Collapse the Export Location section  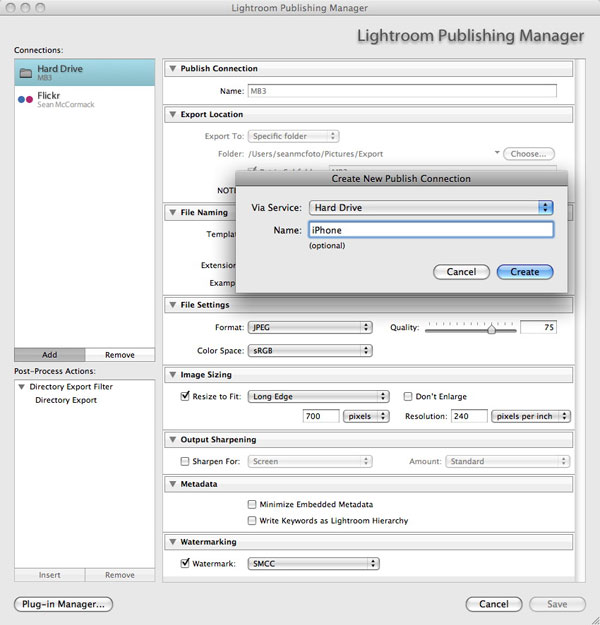[x=173, y=114]
